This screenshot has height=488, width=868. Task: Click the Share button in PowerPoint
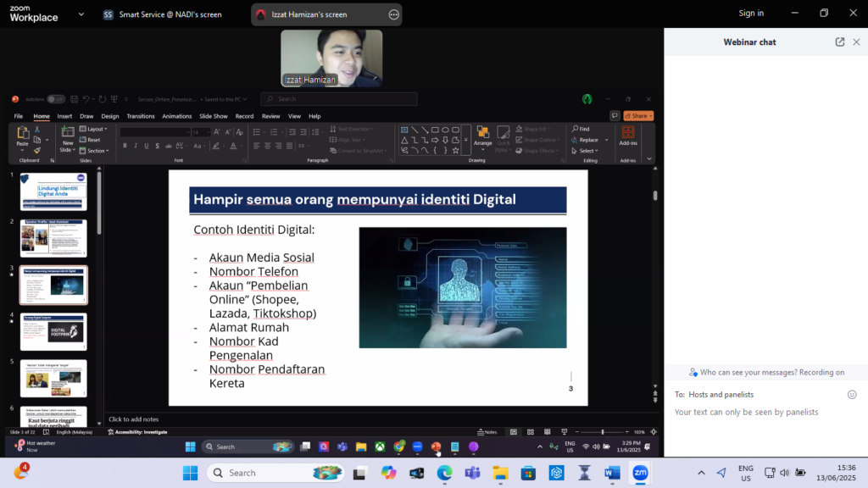point(638,116)
